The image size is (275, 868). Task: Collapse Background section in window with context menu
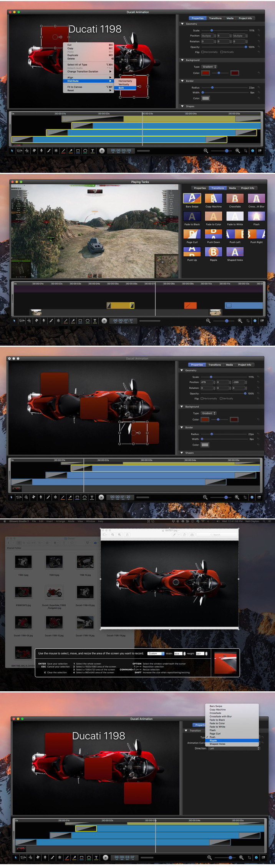182,60
